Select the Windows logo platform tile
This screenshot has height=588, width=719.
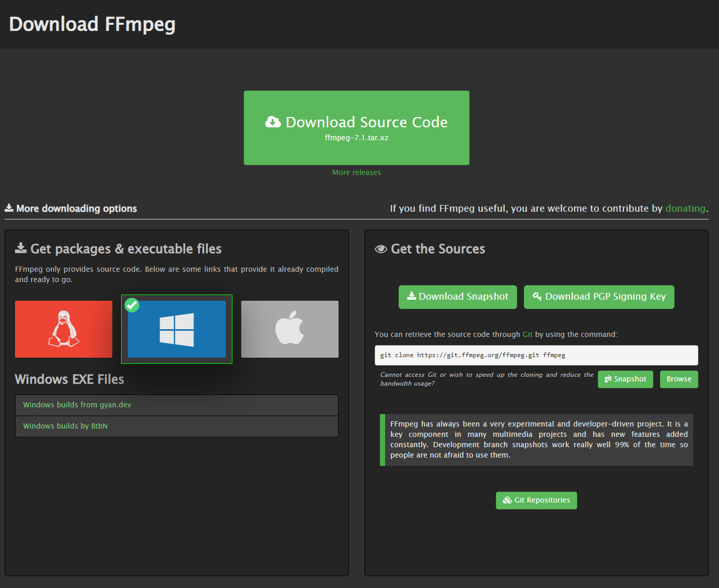coord(177,329)
